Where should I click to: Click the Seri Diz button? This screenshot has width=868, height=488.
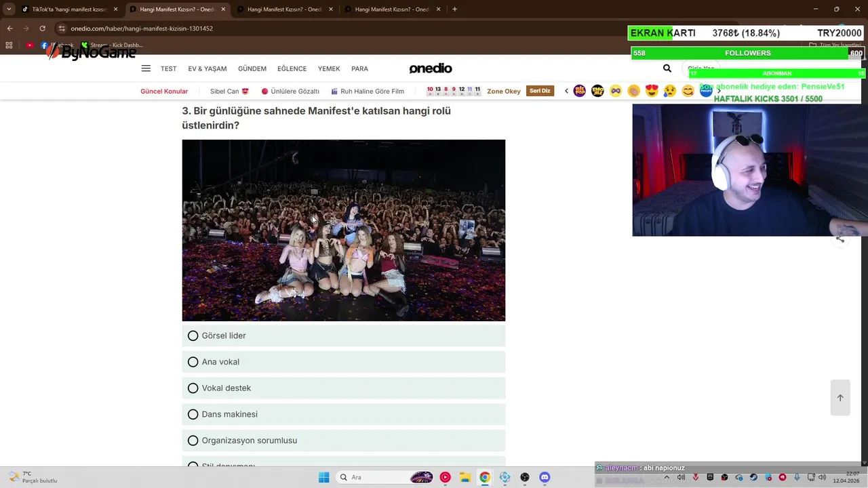pyautogui.click(x=540, y=91)
